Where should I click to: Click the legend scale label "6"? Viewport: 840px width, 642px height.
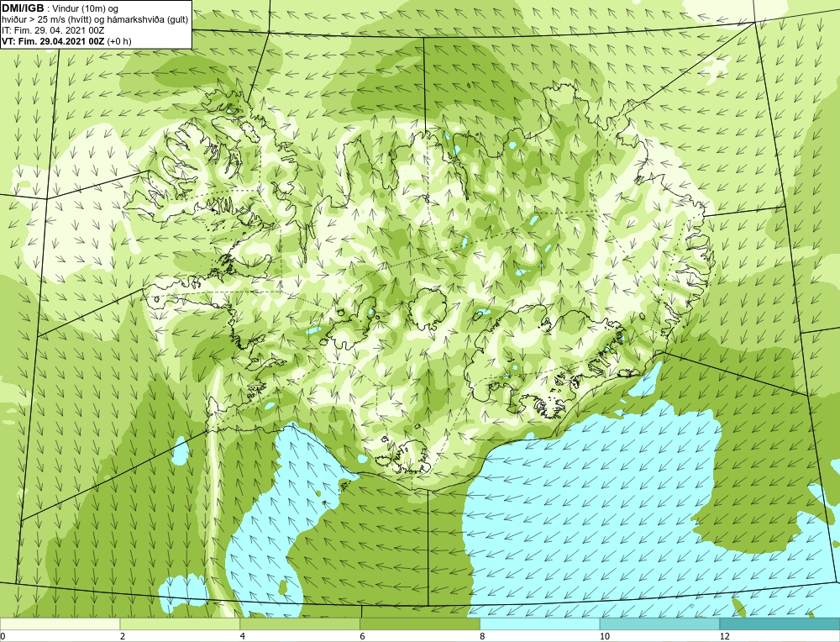click(x=363, y=636)
